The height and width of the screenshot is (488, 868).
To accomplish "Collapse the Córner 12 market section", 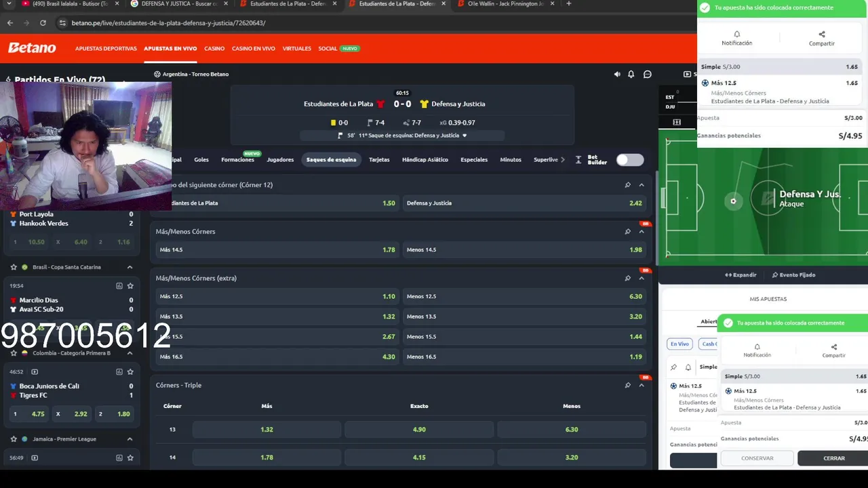I will [x=642, y=185].
